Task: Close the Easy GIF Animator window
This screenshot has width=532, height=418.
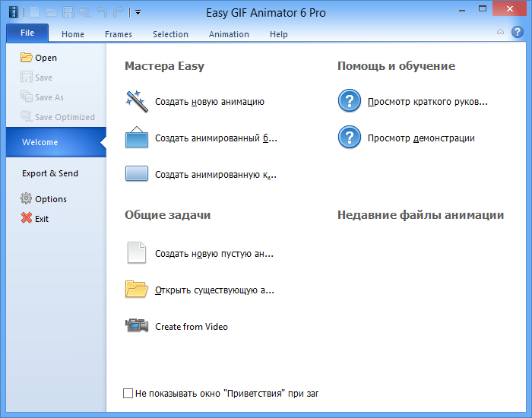Action: tap(510, 9)
